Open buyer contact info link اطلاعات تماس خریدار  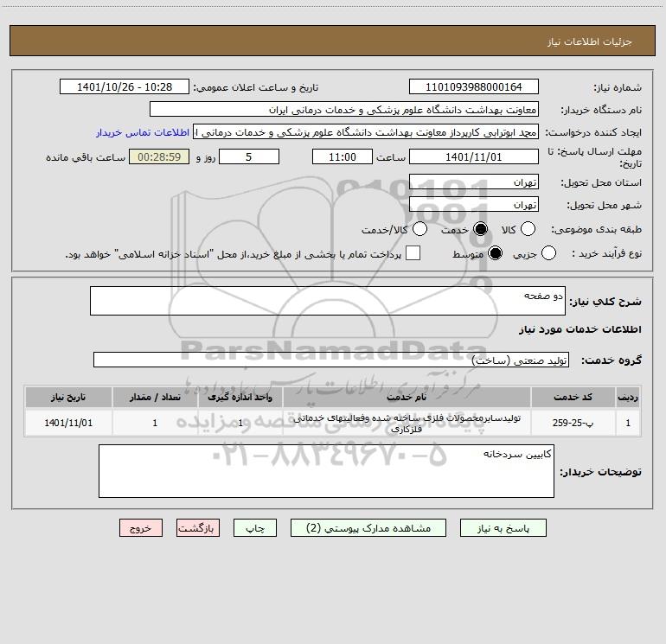tap(143, 132)
